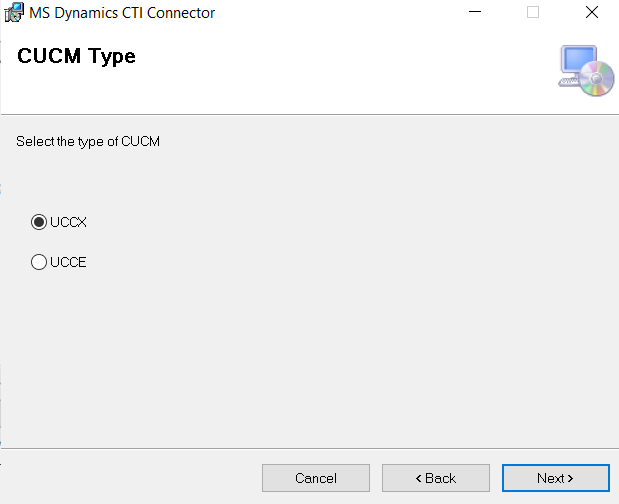Go back using the Back button
619x504 pixels.
[435, 478]
